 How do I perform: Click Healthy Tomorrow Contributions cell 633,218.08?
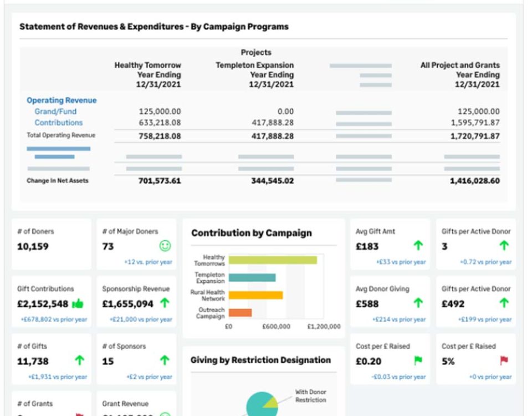[x=160, y=123]
